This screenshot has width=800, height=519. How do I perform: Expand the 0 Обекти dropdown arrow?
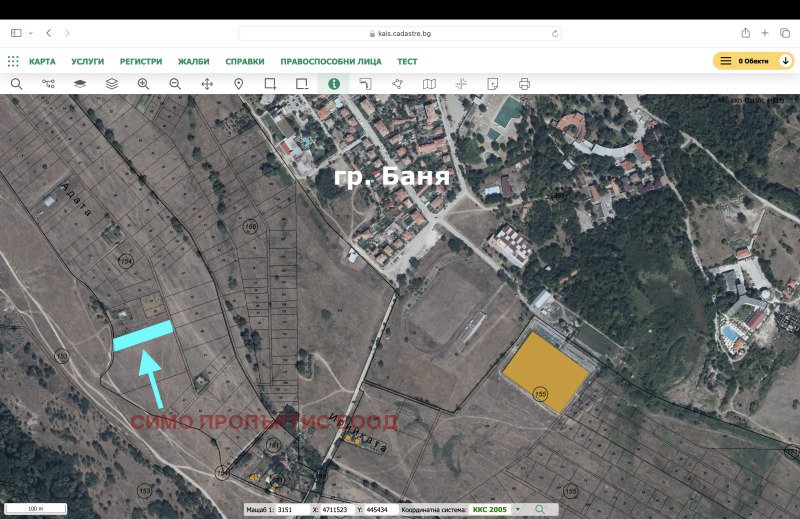tap(785, 61)
